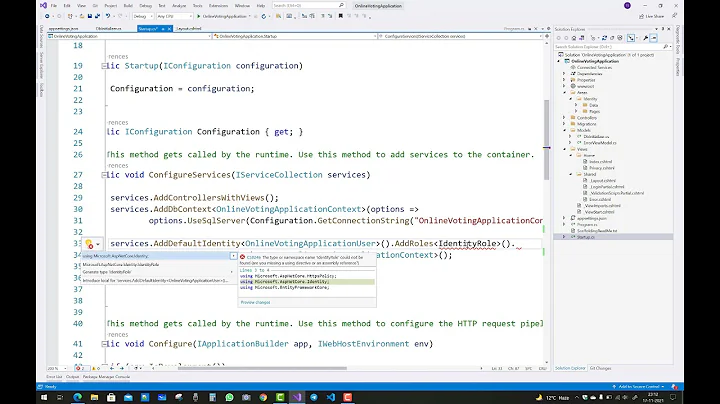
Task: Click the Undo toolbar icon
Action: [x=108, y=16]
